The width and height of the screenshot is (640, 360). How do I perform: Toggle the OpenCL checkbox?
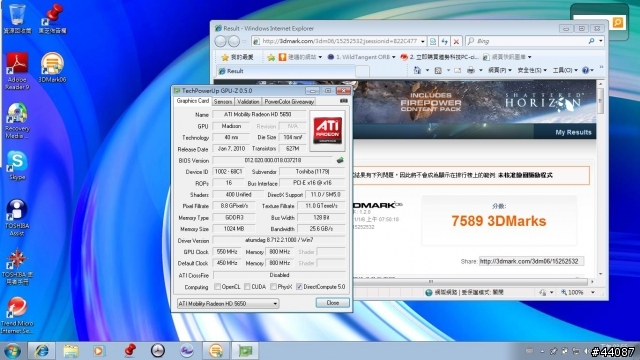point(218,287)
